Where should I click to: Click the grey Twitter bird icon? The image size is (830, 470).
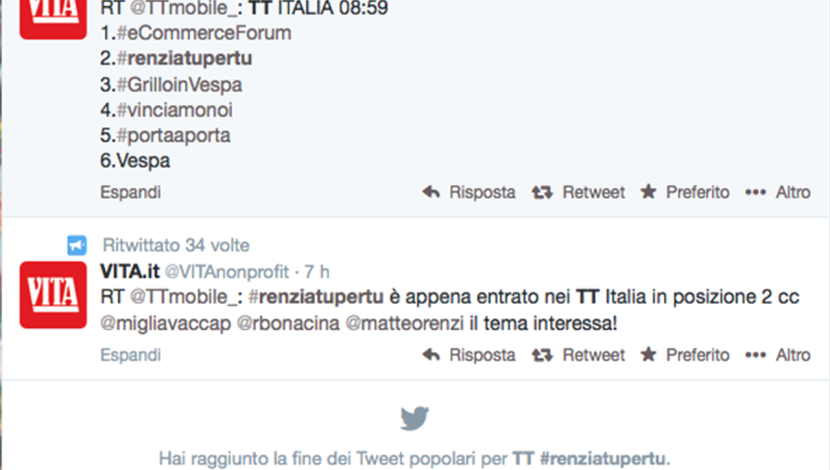414,418
